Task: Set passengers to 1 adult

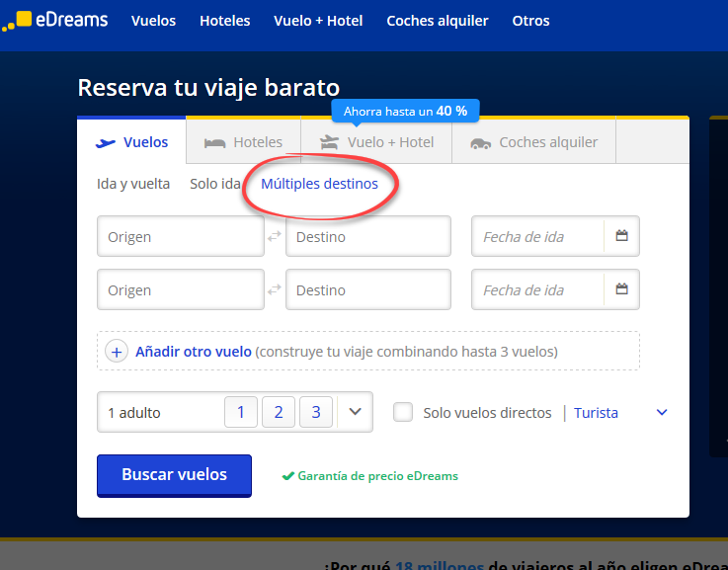Action: coord(240,412)
